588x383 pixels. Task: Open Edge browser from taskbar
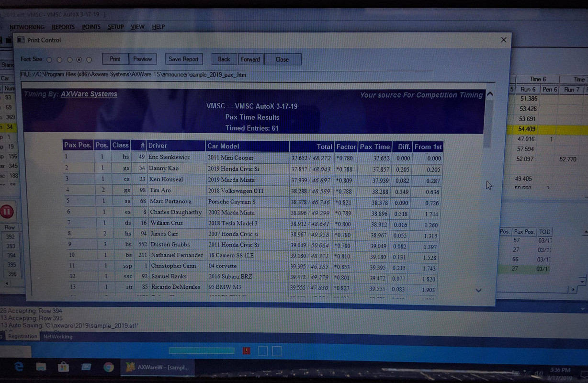20,367
